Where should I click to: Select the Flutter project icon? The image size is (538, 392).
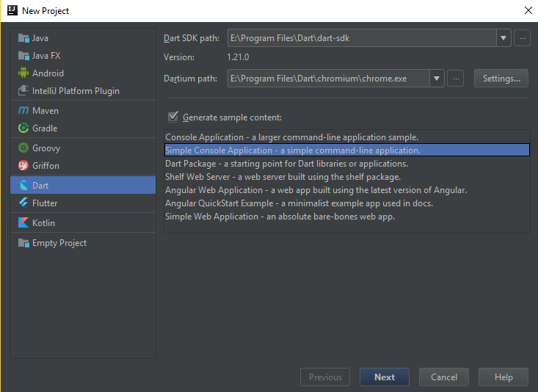pyautogui.click(x=23, y=203)
